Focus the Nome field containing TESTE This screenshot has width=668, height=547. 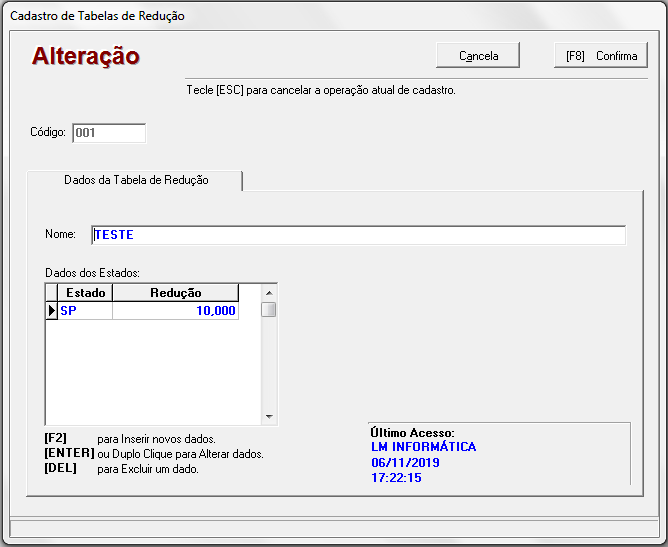pos(357,235)
